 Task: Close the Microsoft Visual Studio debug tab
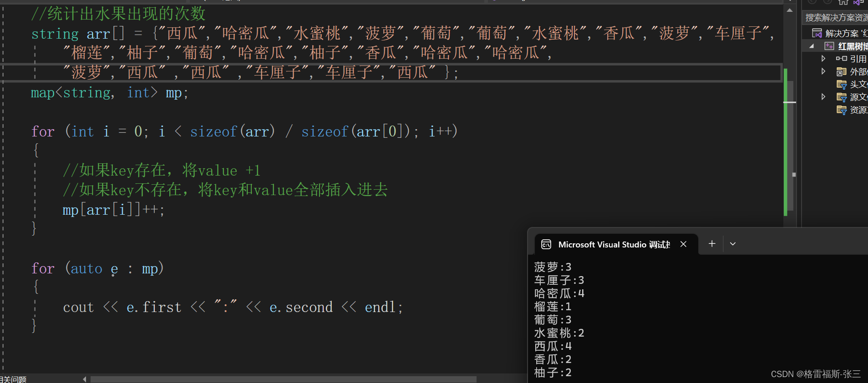pyautogui.click(x=683, y=244)
